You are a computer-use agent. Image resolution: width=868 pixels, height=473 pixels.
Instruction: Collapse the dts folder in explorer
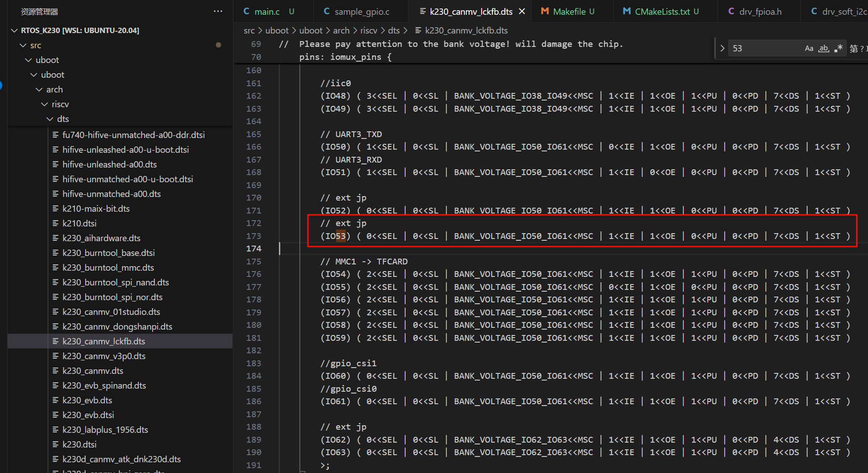50,119
